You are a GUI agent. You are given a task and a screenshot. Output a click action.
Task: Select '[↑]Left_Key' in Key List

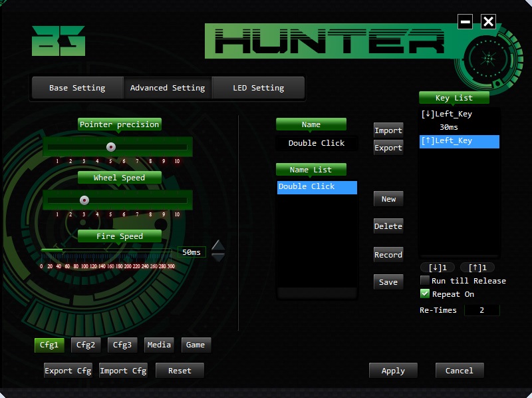click(460, 142)
